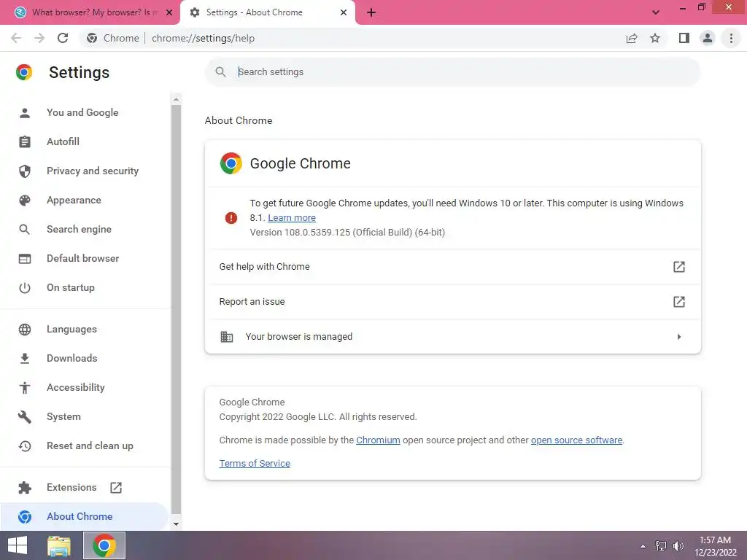Screen dimensions: 747x560
Task: Click the Learn more link
Action: [292, 217]
